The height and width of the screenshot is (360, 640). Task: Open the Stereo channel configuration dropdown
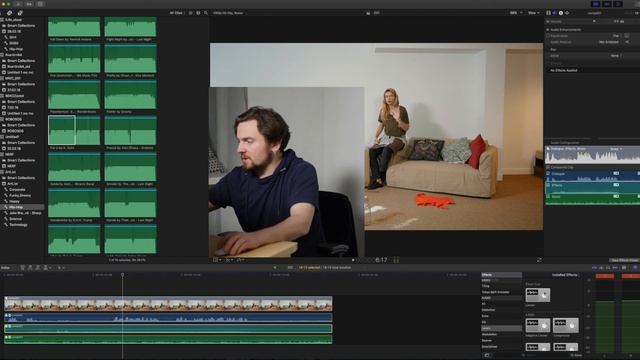(x=616, y=149)
